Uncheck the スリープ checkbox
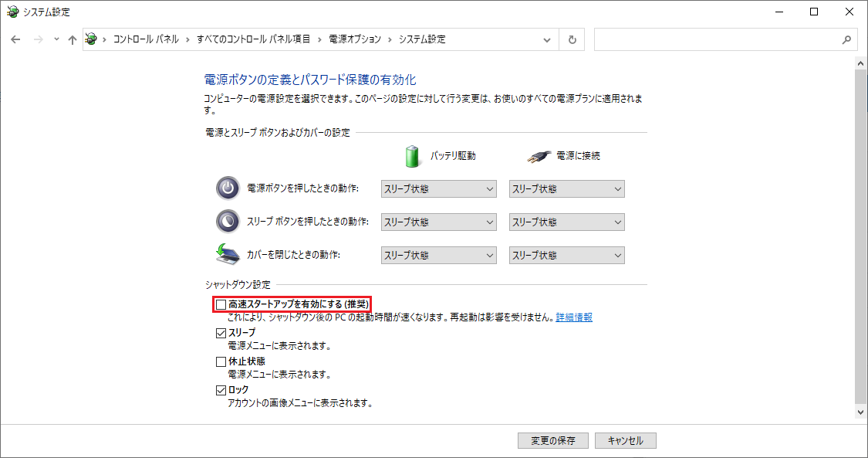The image size is (868, 458). (221, 333)
